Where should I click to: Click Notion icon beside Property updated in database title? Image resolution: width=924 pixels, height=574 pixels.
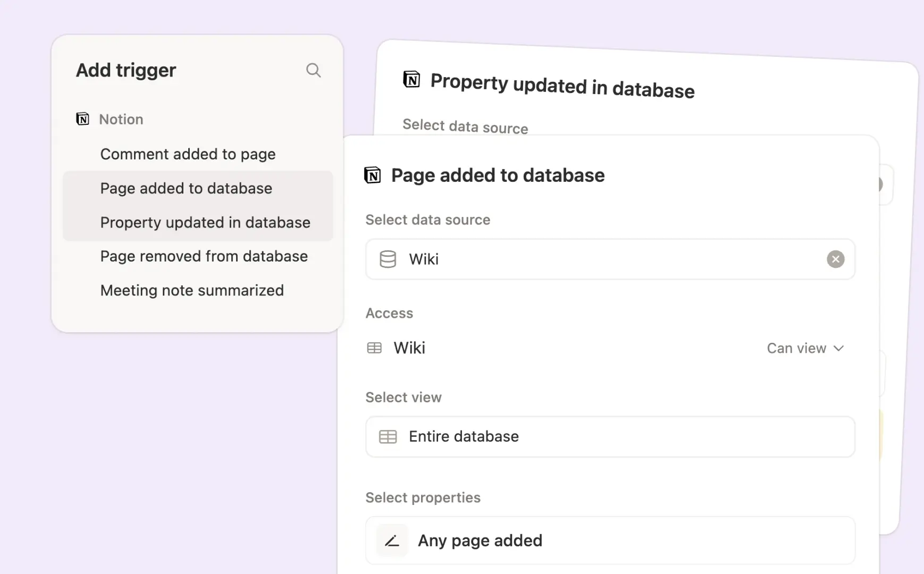tap(411, 80)
